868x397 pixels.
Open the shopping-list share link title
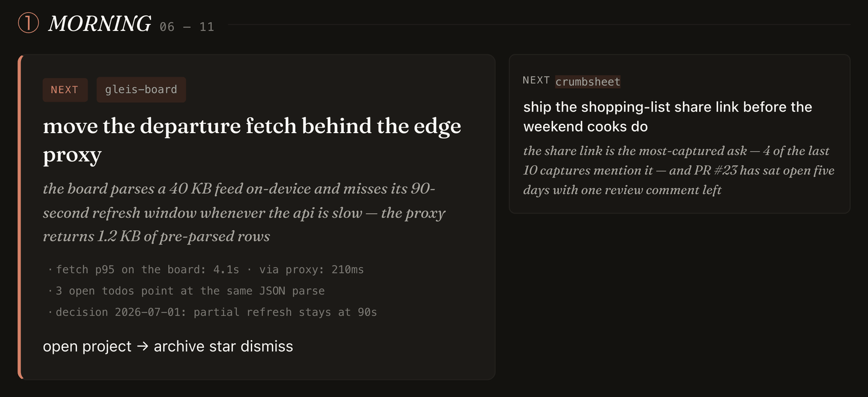668,117
